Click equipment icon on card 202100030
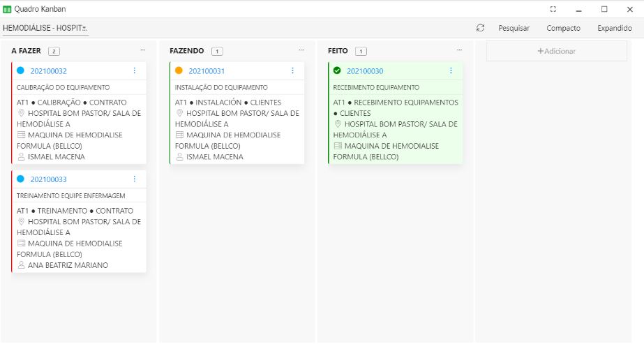Image resolution: width=644 pixels, height=344 pixels. [x=338, y=145]
